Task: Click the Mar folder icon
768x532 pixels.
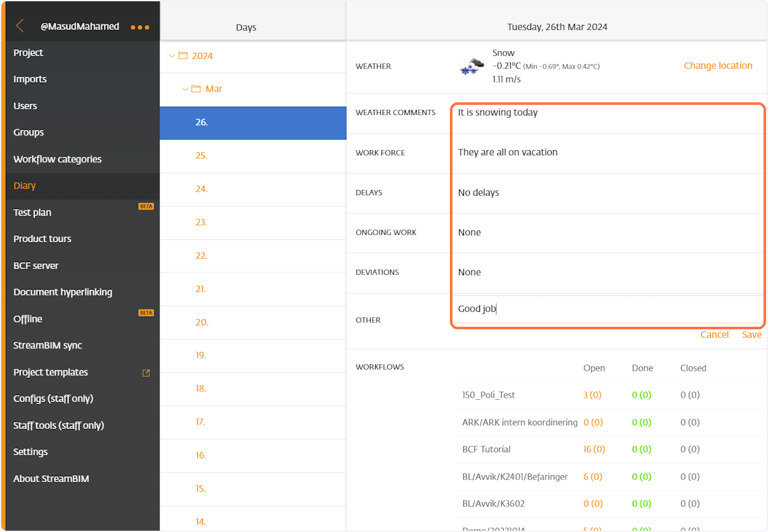Action: pos(196,89)
